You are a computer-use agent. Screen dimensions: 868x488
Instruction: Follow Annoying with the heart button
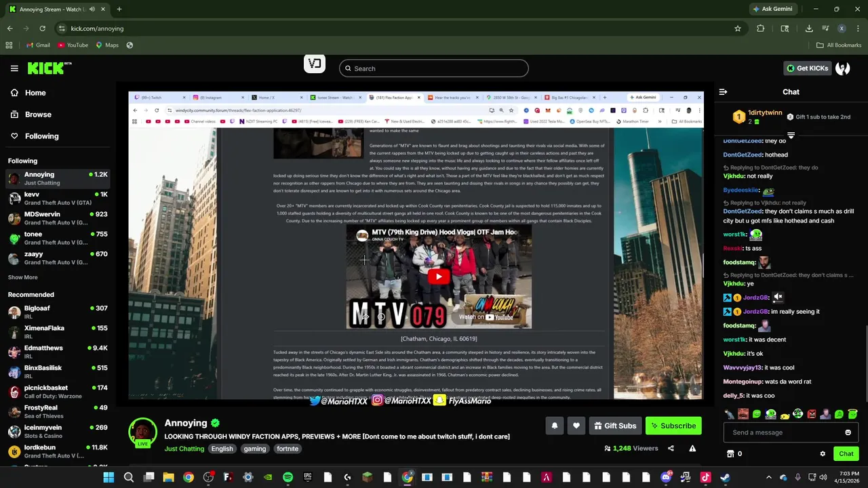click(576, 426)
